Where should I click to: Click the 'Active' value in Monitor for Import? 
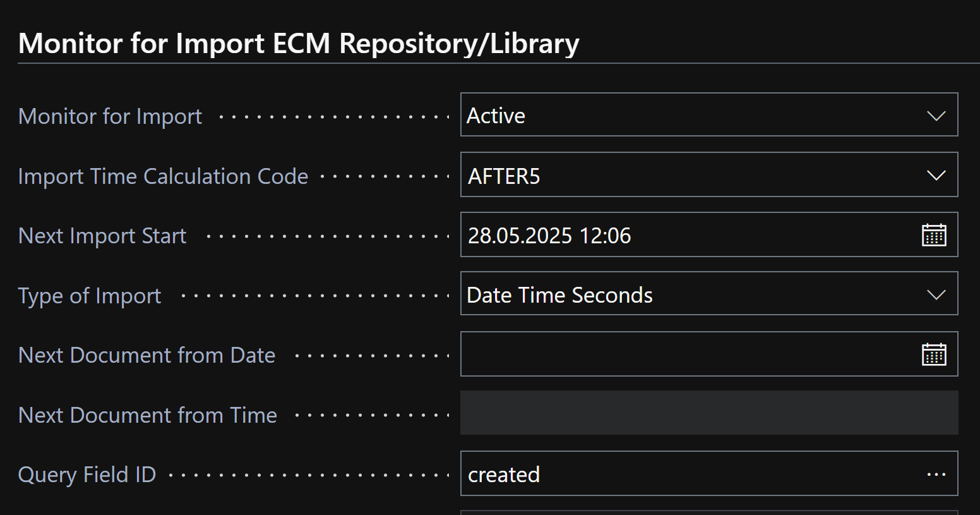coord(496,116)
